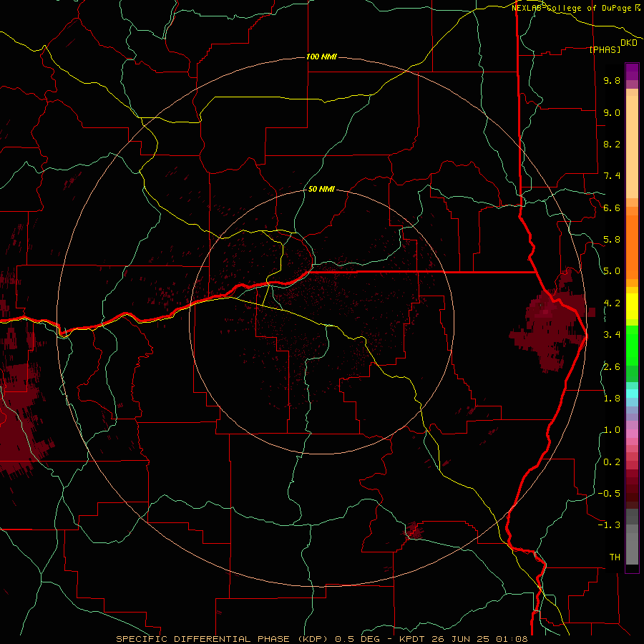This screenshot has width=644, height=644.
Task: Click the 9.8 value on the color scale
Action: (x=612, y=80)
